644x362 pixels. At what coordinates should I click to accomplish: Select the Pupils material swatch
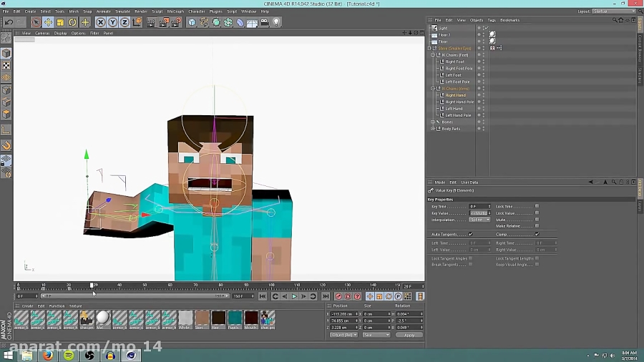[235, 320]
